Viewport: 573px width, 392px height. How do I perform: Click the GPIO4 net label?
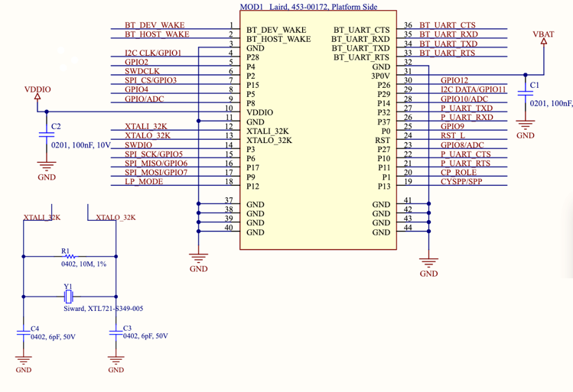pos(137,89)
